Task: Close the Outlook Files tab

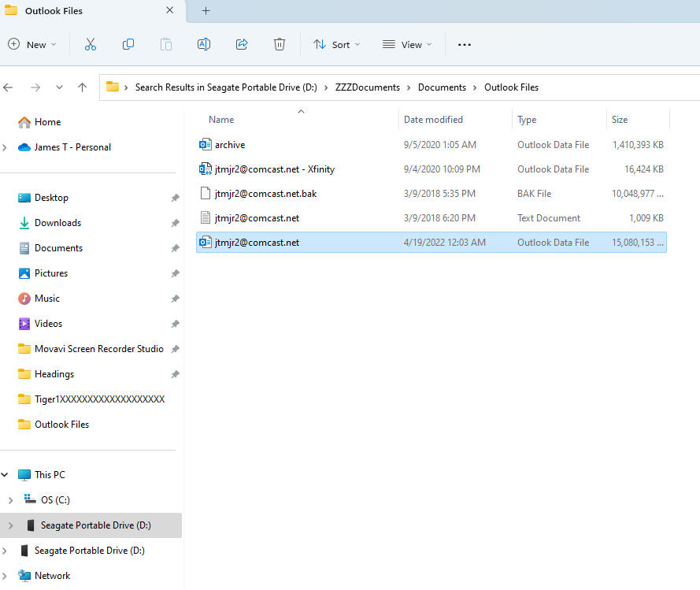Action: coord(170,11)
